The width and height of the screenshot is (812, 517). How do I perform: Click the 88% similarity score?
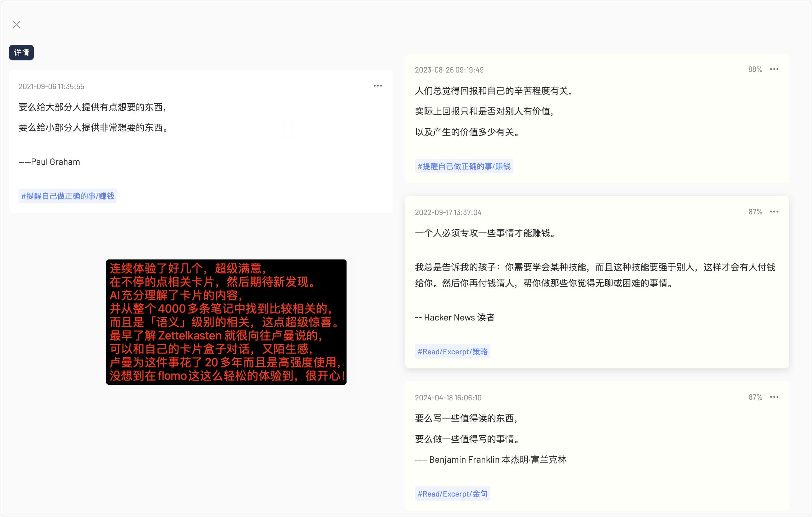coord(755,69)
